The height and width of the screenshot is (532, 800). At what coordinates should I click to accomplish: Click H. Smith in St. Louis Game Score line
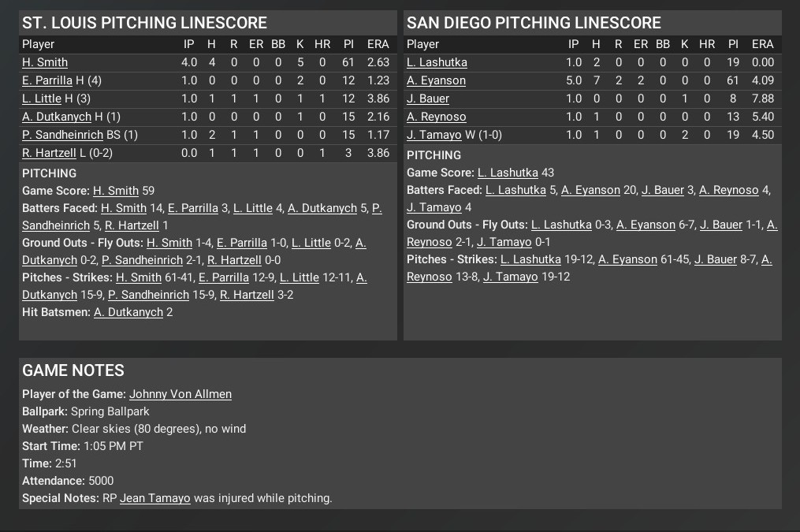click(x=116, y=191)
